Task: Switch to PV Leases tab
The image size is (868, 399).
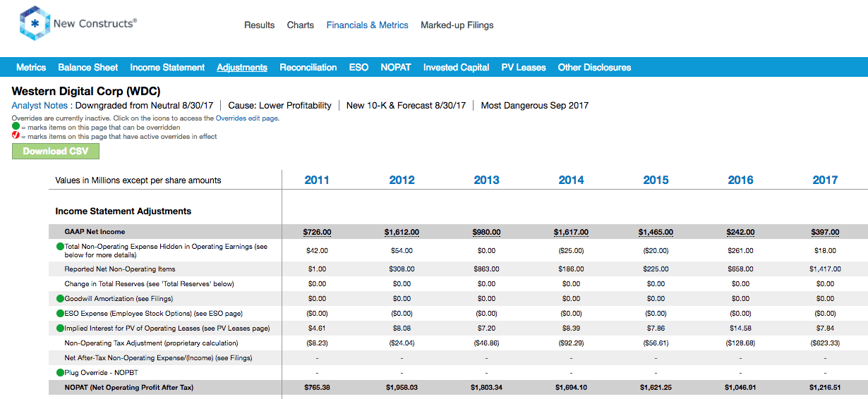Action: click(524, 68)
